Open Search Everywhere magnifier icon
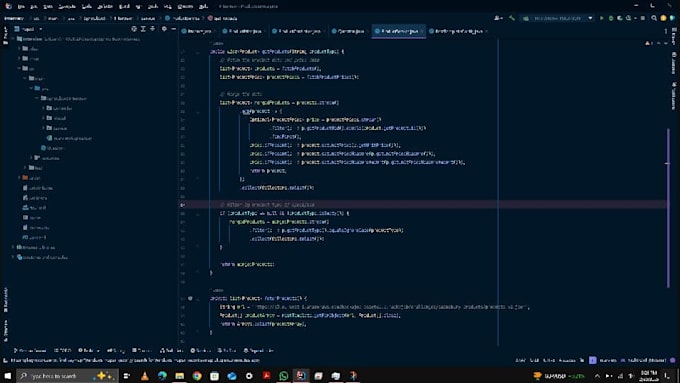The width and height of the screenshot is (680, 383). [x=654, y=18]
